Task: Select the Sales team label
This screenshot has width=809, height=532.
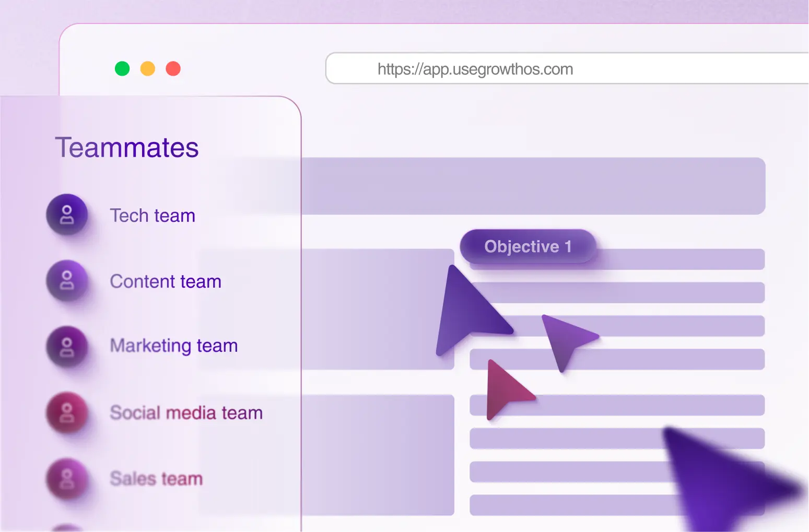Action: click(156, 479)
